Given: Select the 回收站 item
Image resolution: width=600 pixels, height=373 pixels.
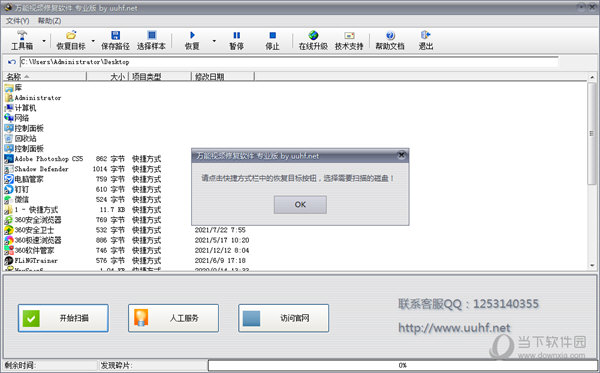Looking at the screenshot, I should point(20,138).
